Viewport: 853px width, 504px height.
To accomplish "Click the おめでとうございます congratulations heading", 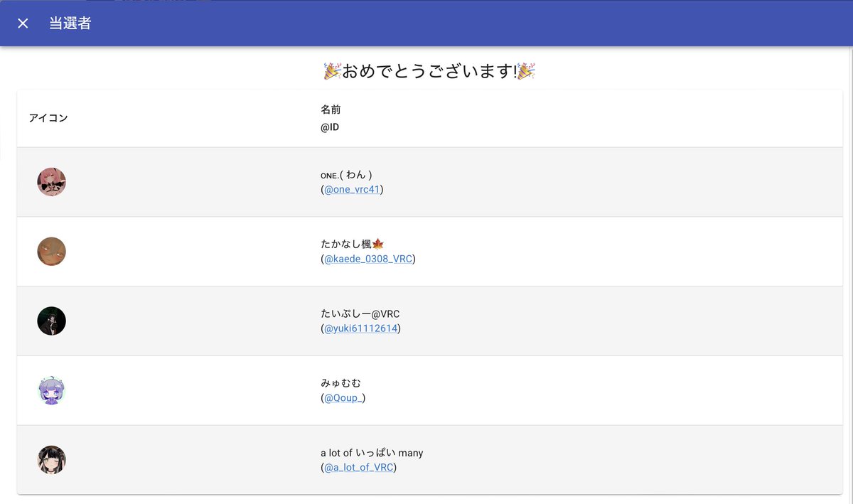I will pyautogui.click(x=426, y=70).
